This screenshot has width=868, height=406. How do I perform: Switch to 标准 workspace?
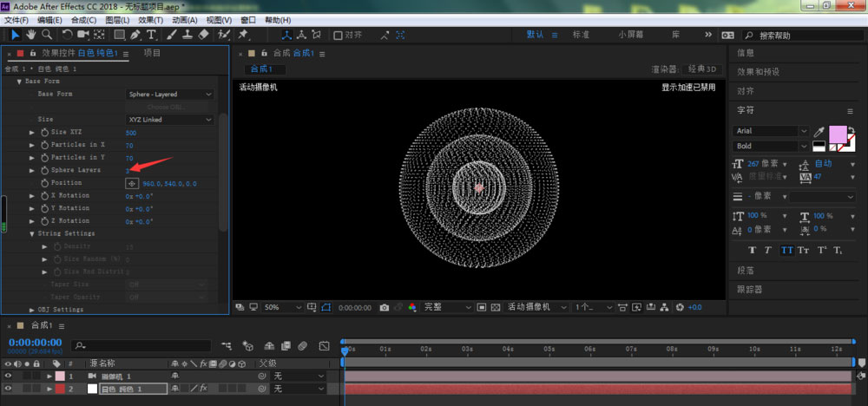[581, 35]
